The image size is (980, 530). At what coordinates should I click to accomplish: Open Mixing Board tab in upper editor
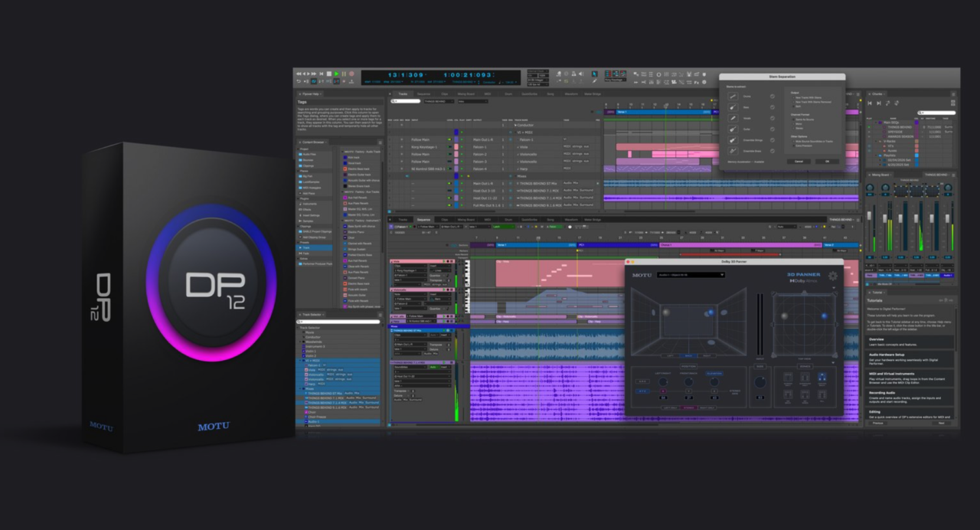466,94
